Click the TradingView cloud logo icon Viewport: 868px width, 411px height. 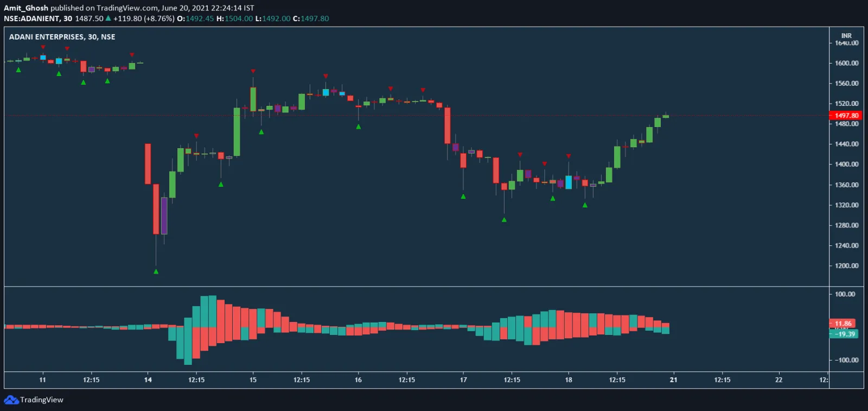[x=11, y=400]
